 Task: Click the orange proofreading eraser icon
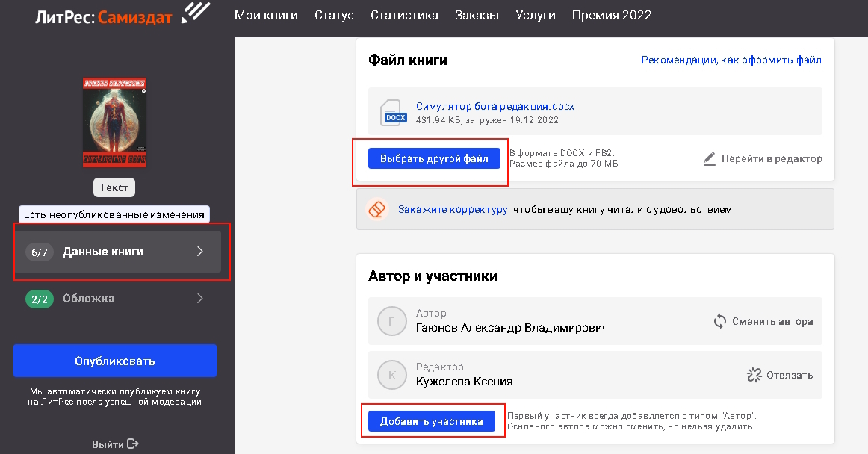[x=377, y=209]
